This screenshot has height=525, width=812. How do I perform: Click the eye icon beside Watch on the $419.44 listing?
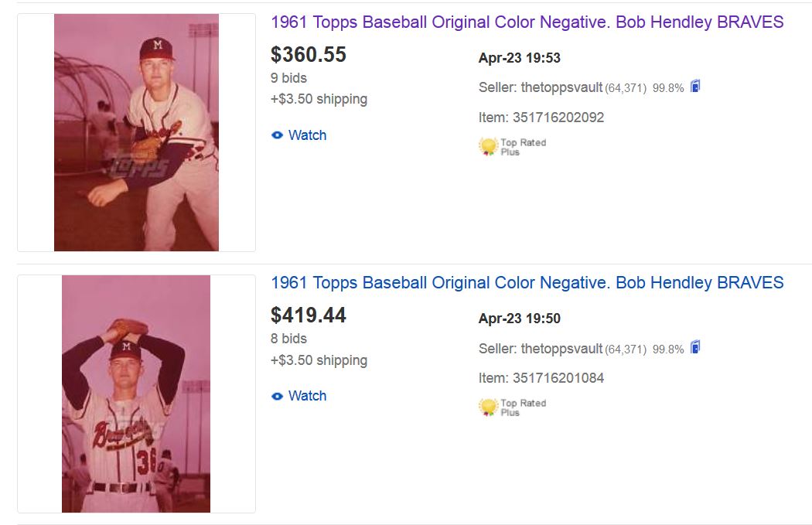[x=277, y=396]
